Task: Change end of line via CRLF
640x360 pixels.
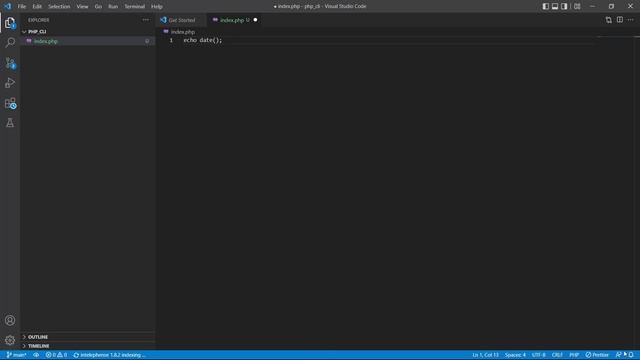Action: (x=557, y=355)
